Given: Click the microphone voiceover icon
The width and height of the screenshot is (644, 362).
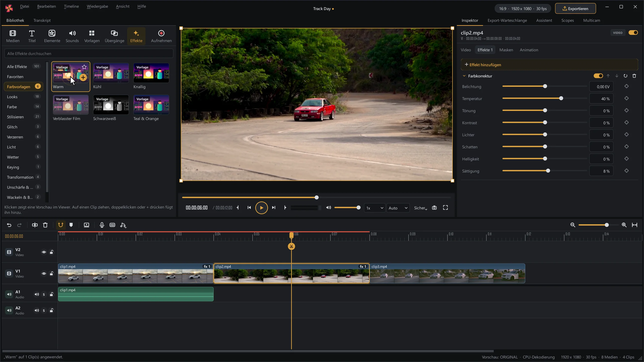Looking at the screenshot, I should (102, 225).
